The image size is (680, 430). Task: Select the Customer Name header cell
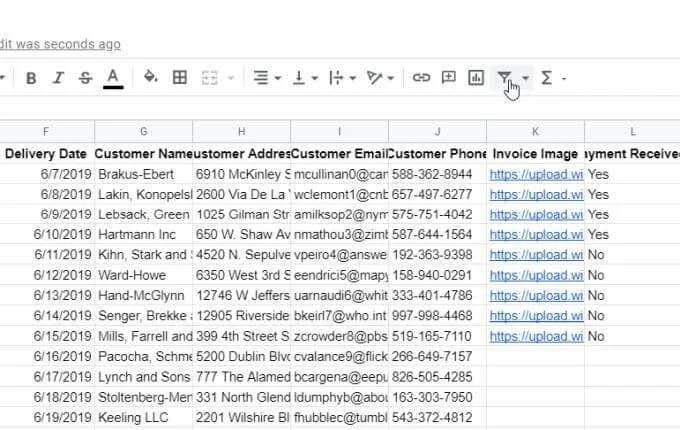pyautogui.click(x=144, y=154)
